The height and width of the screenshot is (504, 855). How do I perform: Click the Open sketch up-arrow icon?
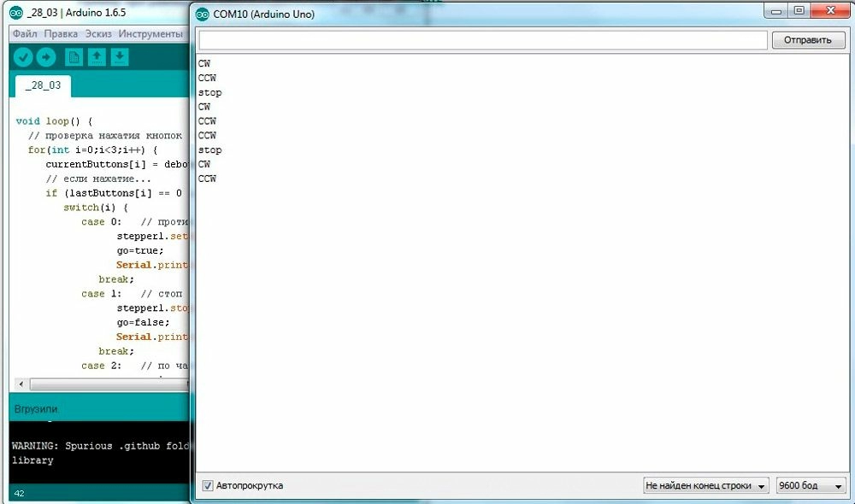(97, 57)
